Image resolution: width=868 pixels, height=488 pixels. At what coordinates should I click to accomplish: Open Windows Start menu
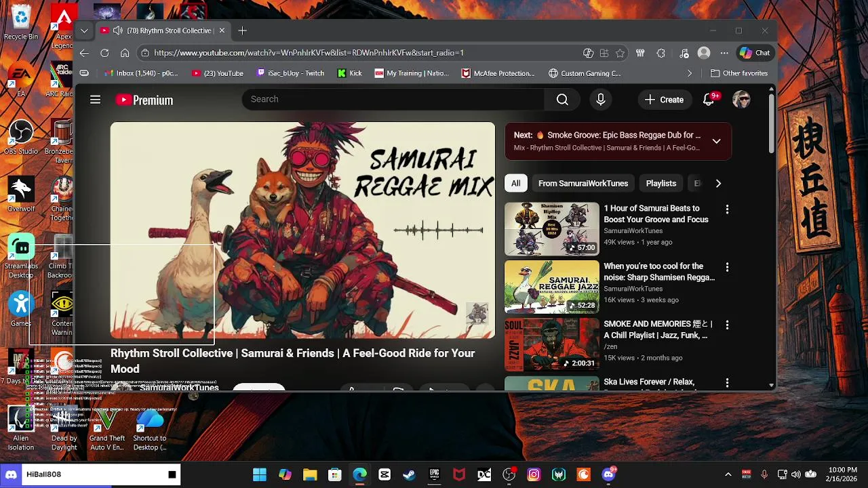(260, 474)
